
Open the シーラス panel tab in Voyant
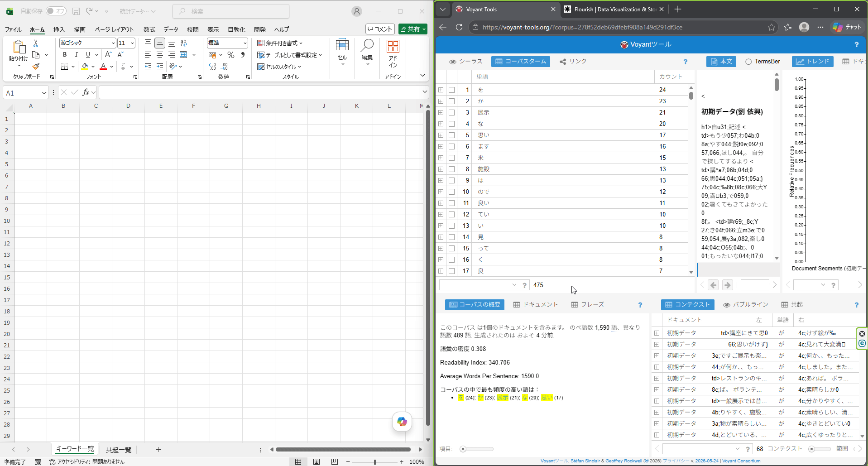tap(466, 62)
